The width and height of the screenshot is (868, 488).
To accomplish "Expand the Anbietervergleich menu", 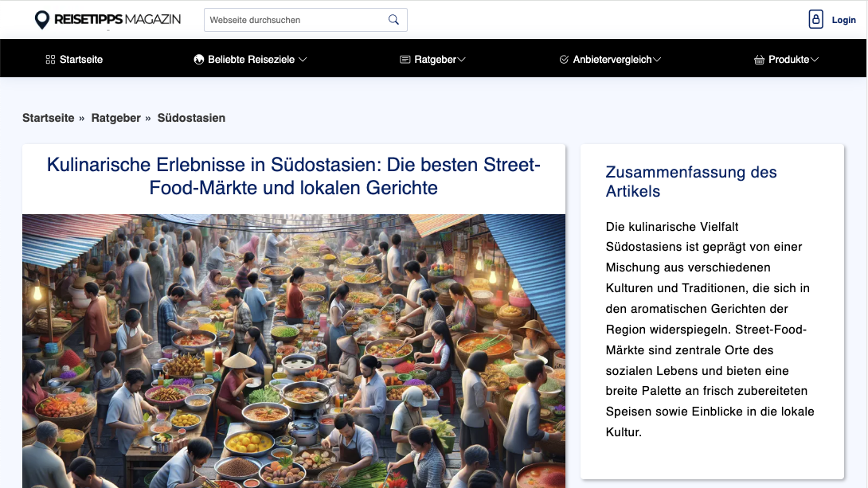I will point(613,58).
